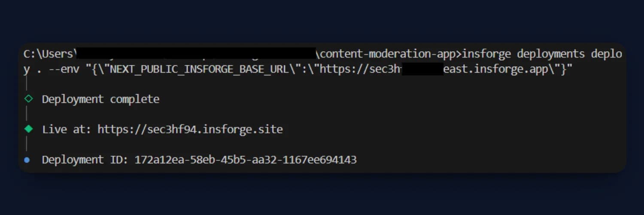The image size is (644, 215).
Task: Click the "Deployment complete" status text
Action: tap(100, 99)
